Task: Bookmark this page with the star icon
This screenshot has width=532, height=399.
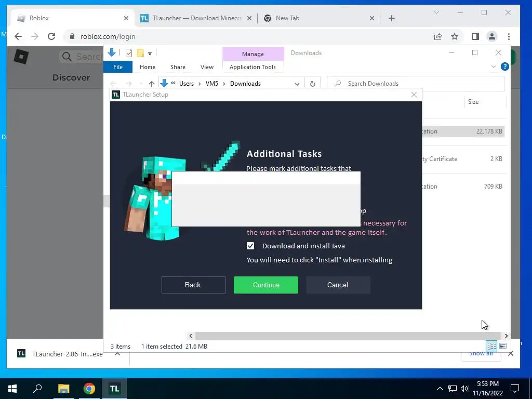Action: click(x=455, y=36)
